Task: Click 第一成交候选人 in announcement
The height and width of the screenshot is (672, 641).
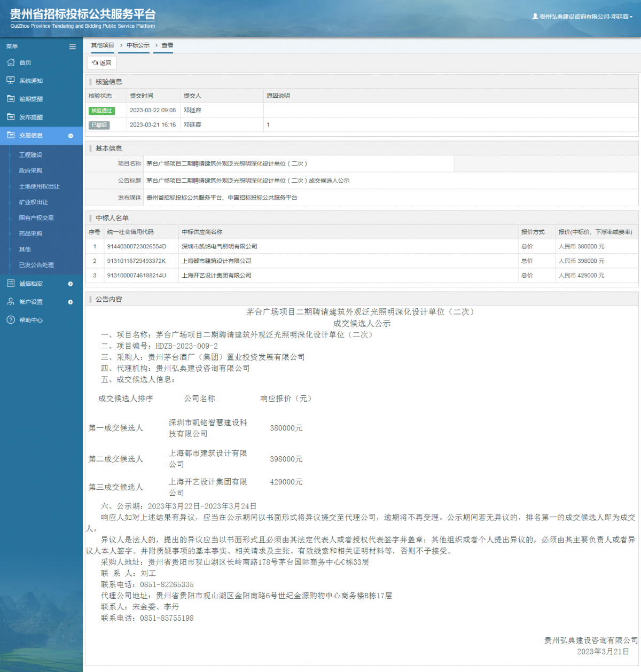Action: pos(116,428)
